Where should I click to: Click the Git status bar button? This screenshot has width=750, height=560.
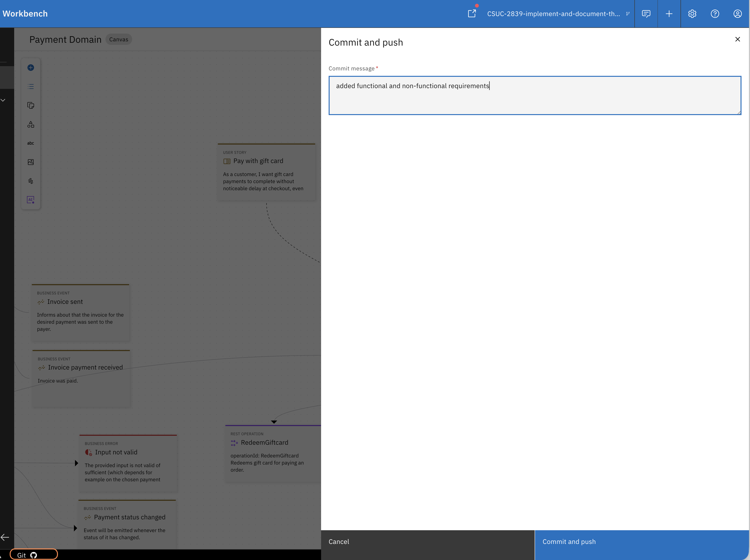coord(34,555)
